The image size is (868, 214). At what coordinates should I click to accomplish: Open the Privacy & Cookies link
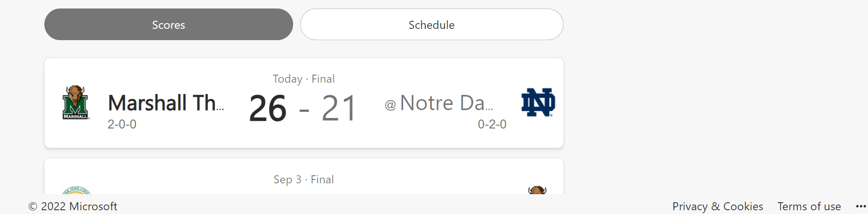tap(717, 206)
